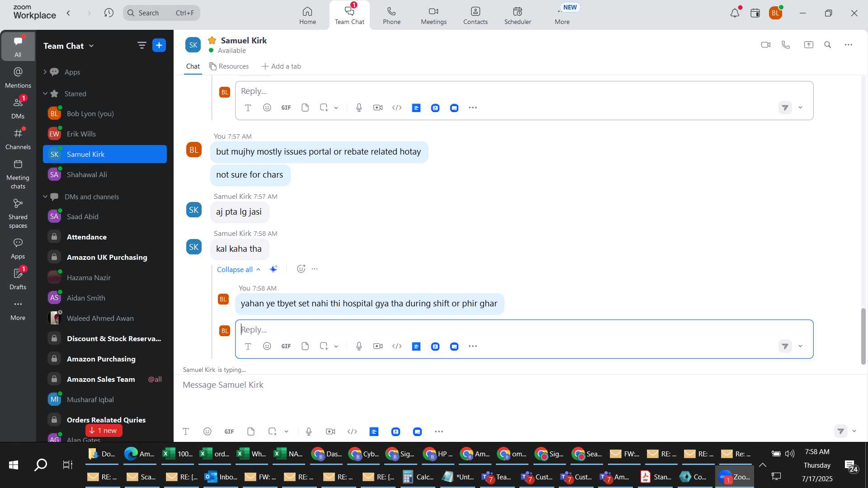This screenshot has width=868, height=488.
Task: Open send options dropdown in thread reply box
Action: click(x=800, y=347)
